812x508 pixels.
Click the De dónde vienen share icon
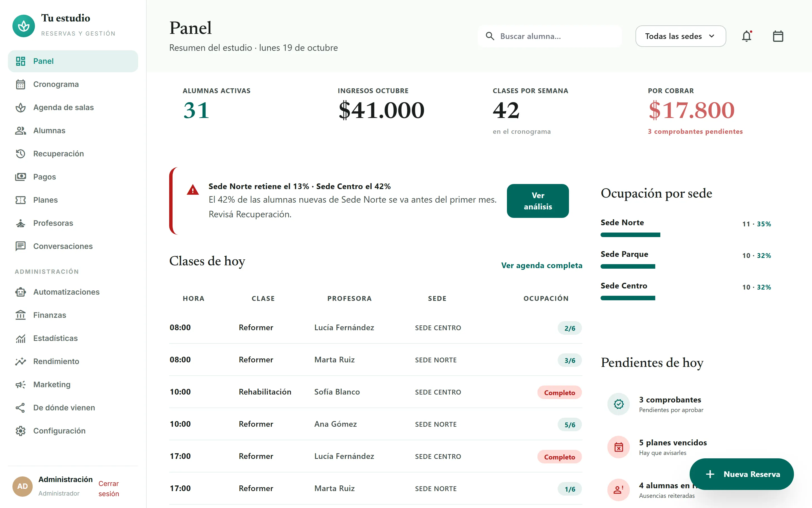[x=21, y=408]
